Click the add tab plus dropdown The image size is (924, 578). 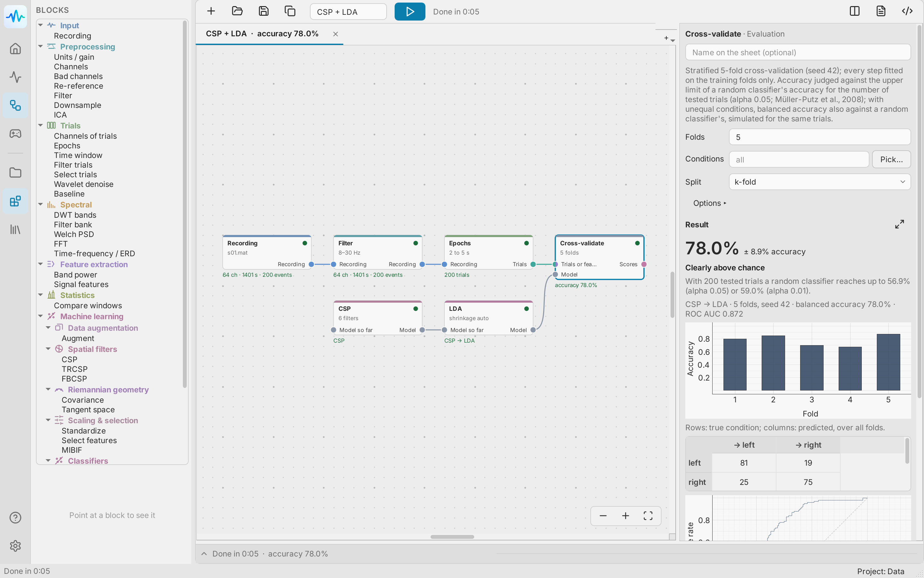click(x=669, y=38)
